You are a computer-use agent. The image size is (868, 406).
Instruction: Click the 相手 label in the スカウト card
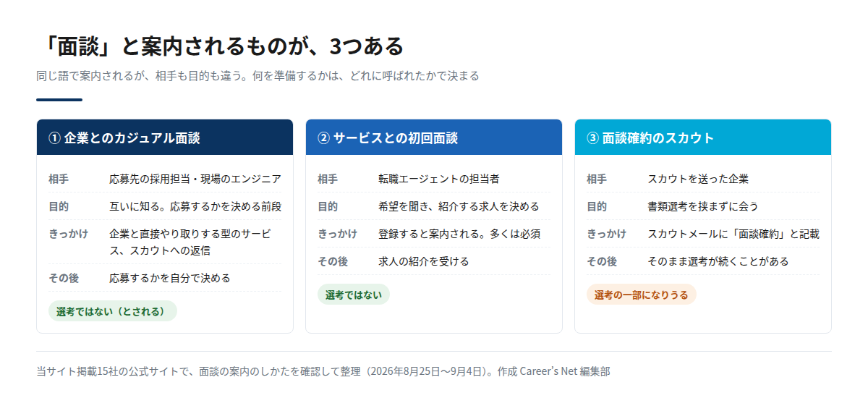[597, 179]
